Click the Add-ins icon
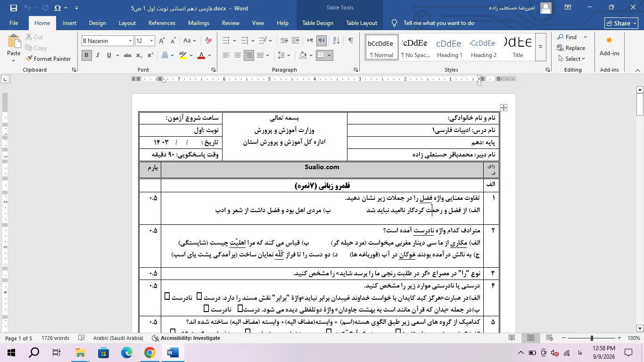 point(609,45)
